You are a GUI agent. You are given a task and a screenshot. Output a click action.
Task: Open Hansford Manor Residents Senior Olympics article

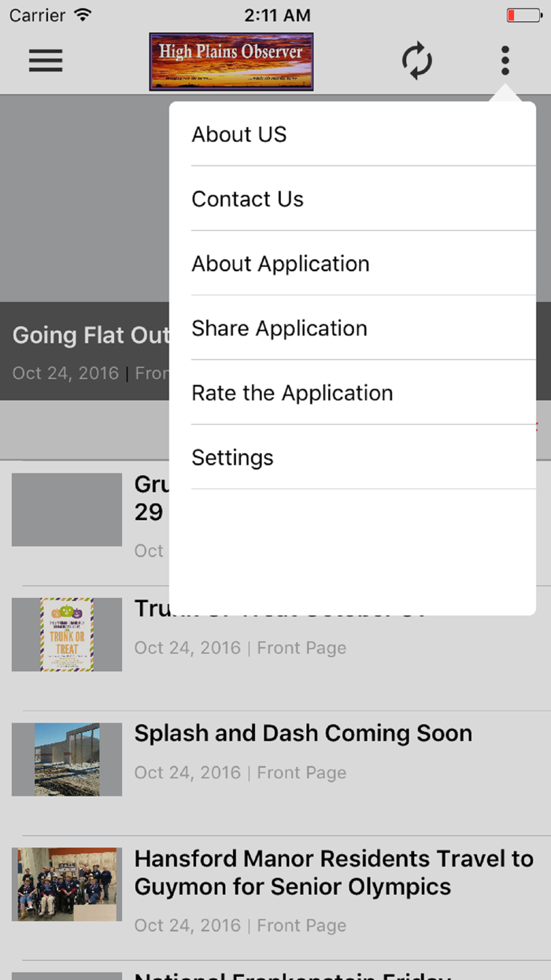point(334,872)
